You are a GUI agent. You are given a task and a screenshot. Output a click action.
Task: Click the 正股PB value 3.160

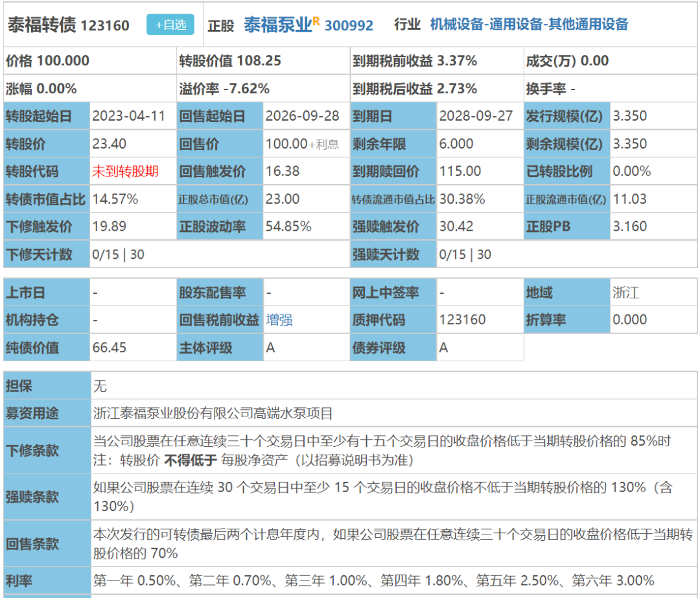[x=629, y=226]
